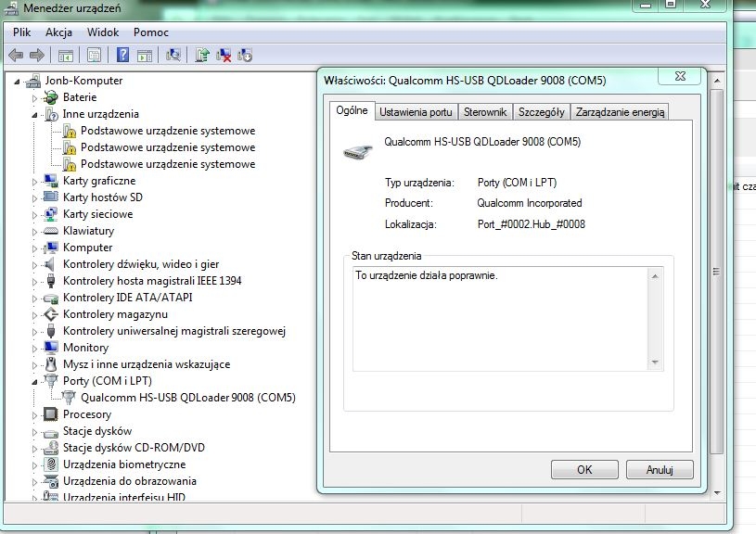Click the blue Help toolbar icon

[x=123, y=55]
